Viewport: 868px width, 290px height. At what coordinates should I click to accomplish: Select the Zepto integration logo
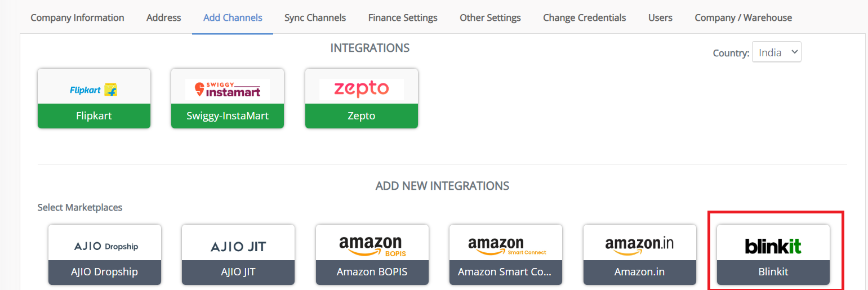coord(362,89)
